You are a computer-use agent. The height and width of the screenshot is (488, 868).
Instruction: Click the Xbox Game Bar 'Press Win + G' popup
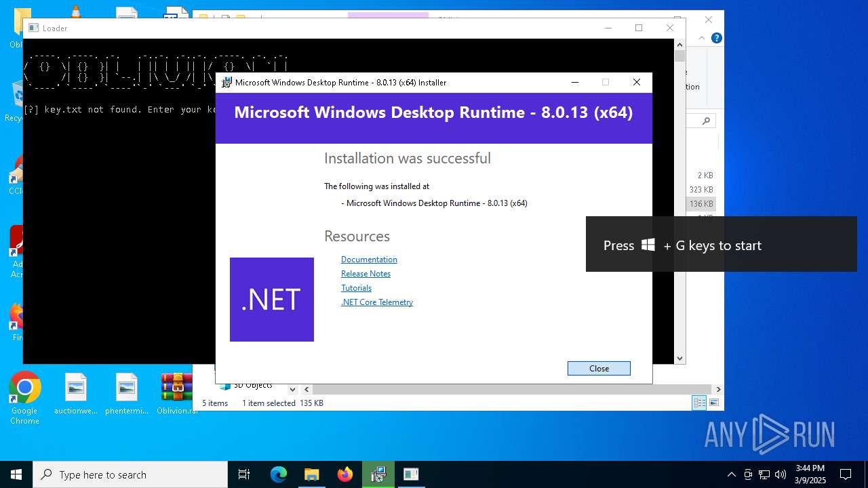pos(722,244)
